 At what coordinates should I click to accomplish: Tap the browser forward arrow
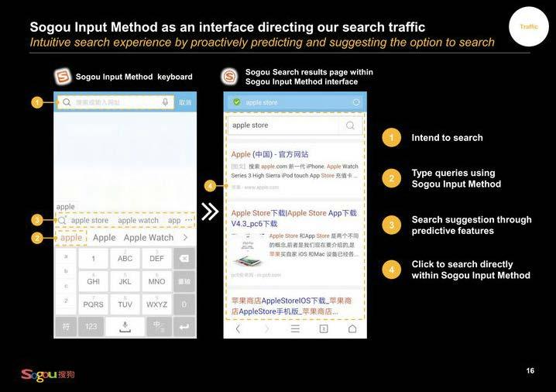click(x=266, y=328)
